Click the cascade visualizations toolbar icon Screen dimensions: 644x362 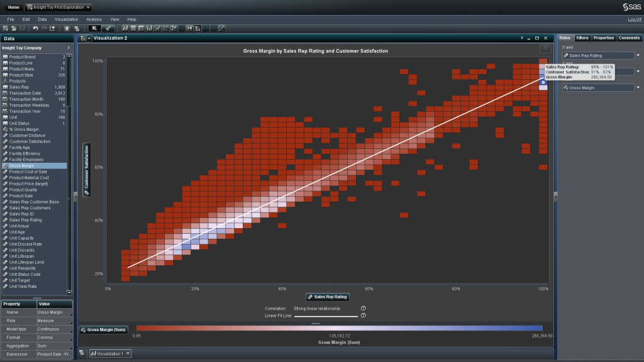pos(77,28)
